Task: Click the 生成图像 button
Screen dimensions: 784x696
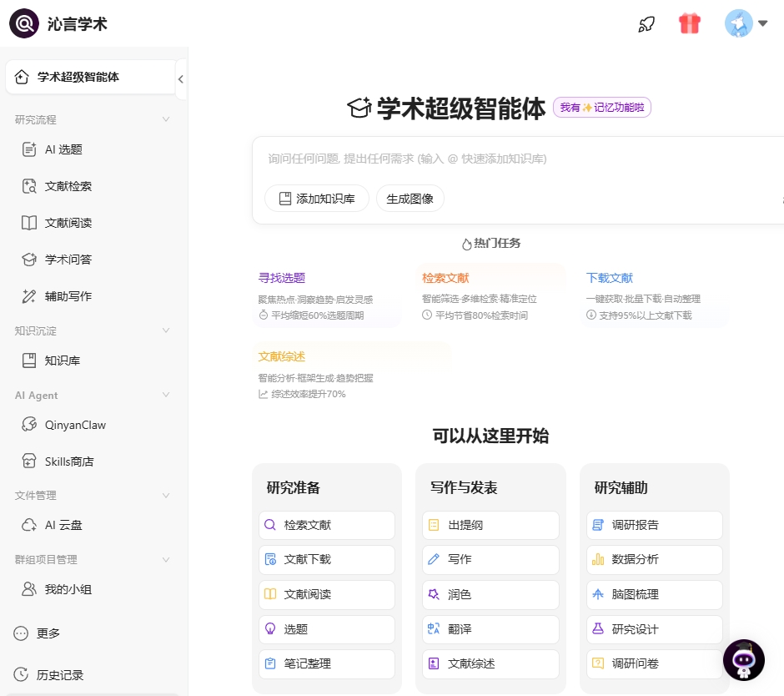Action: (410, 199)
